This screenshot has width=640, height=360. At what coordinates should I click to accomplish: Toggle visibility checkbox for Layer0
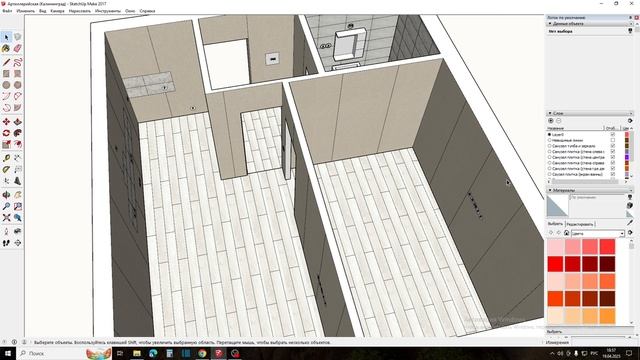[613, 134]
